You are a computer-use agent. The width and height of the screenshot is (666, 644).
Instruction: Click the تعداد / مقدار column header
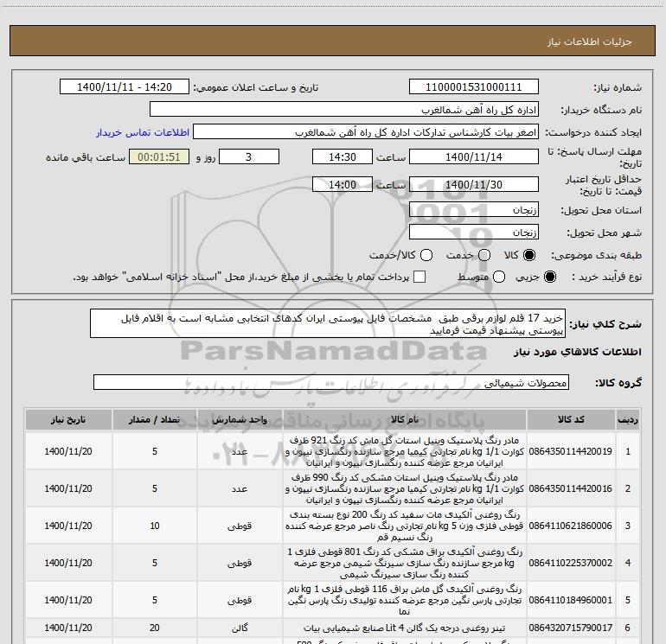click(155, 419)
